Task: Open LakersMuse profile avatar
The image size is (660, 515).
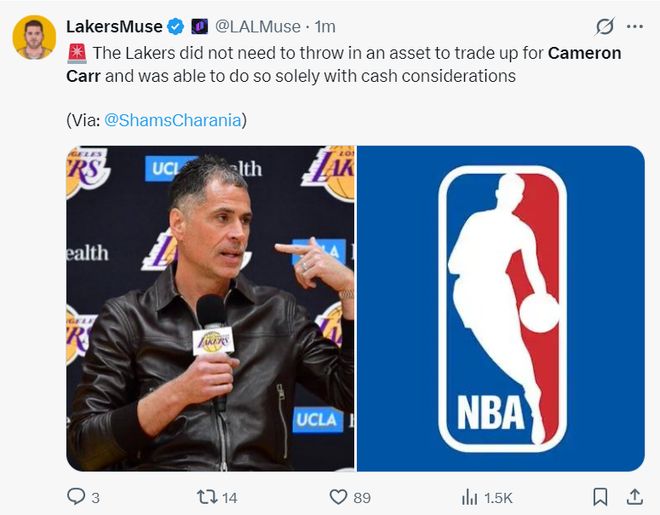Action: click(34, 37)
